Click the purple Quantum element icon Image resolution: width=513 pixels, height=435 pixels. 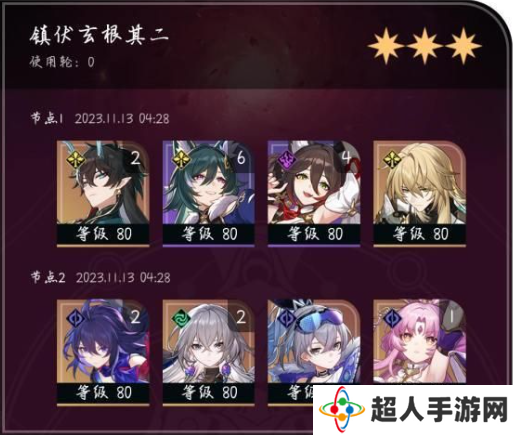pos(287,159)
